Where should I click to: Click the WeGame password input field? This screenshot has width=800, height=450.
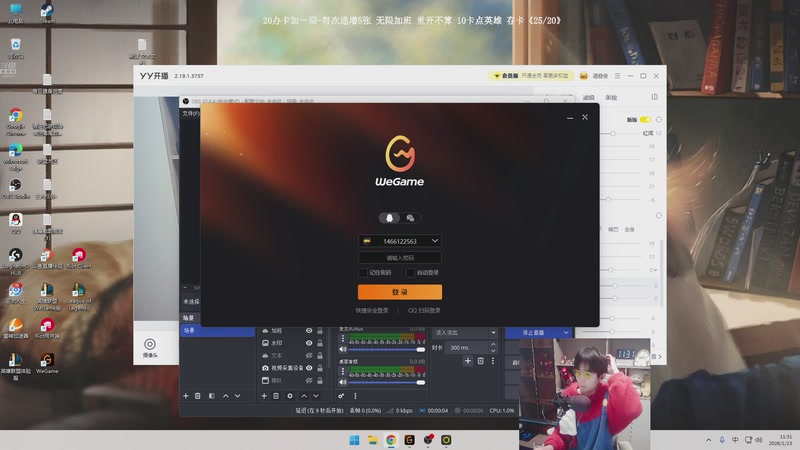click(400, 258)
